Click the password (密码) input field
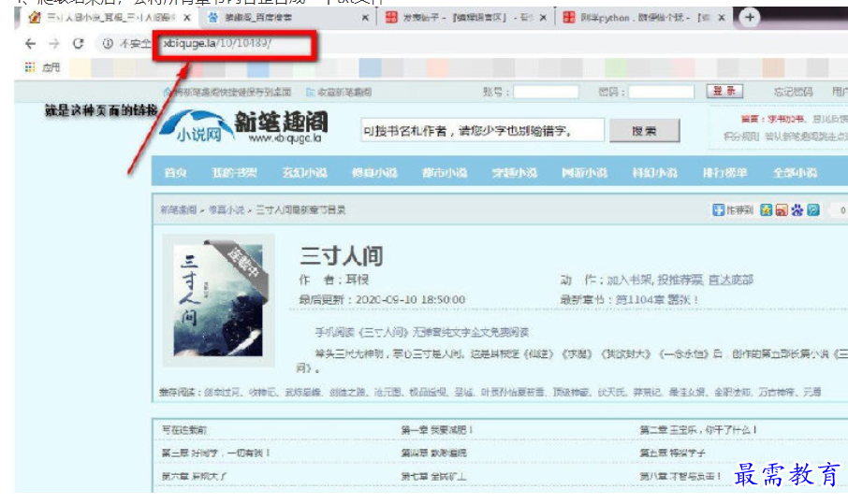Viewport: 848px width, 504px height. click(661, 93)
